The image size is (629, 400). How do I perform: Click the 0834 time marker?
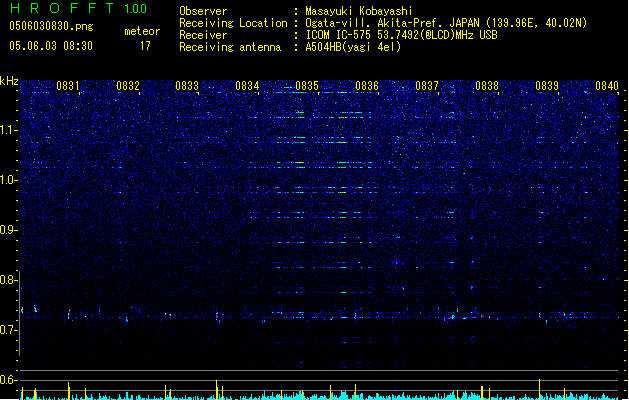(247, 86)
